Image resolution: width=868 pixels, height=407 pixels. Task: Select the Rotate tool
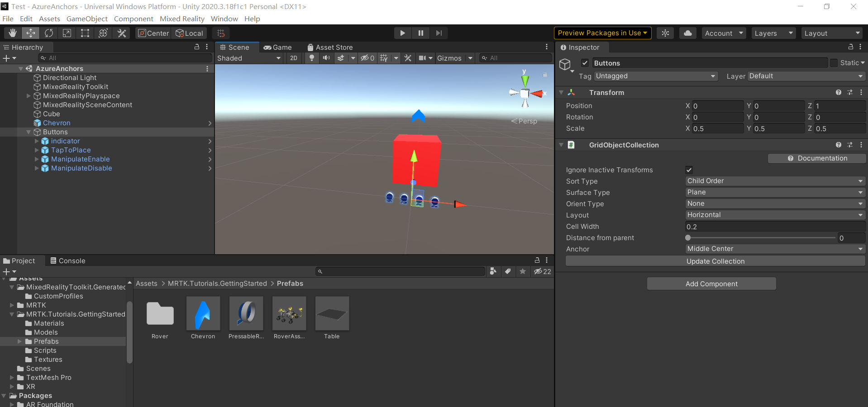48,33
